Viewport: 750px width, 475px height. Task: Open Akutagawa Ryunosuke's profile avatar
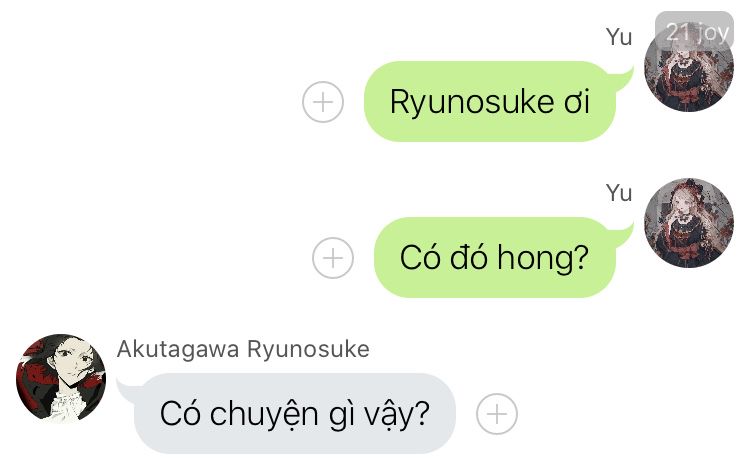click(x=61, y=378)
